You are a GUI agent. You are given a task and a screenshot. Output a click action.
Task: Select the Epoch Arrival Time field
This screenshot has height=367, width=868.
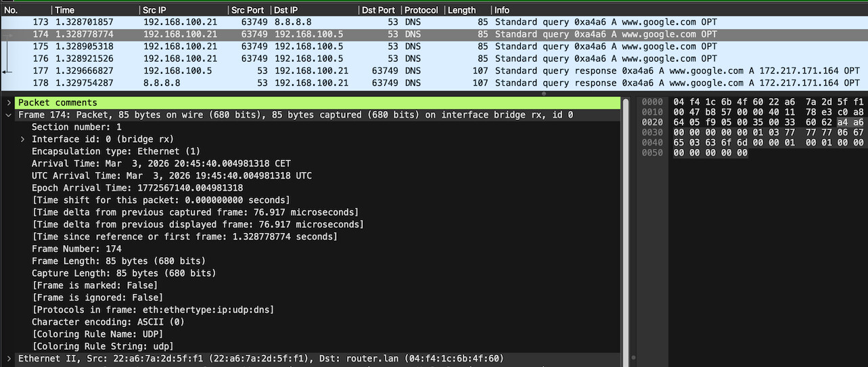click(x=137, y=188)
